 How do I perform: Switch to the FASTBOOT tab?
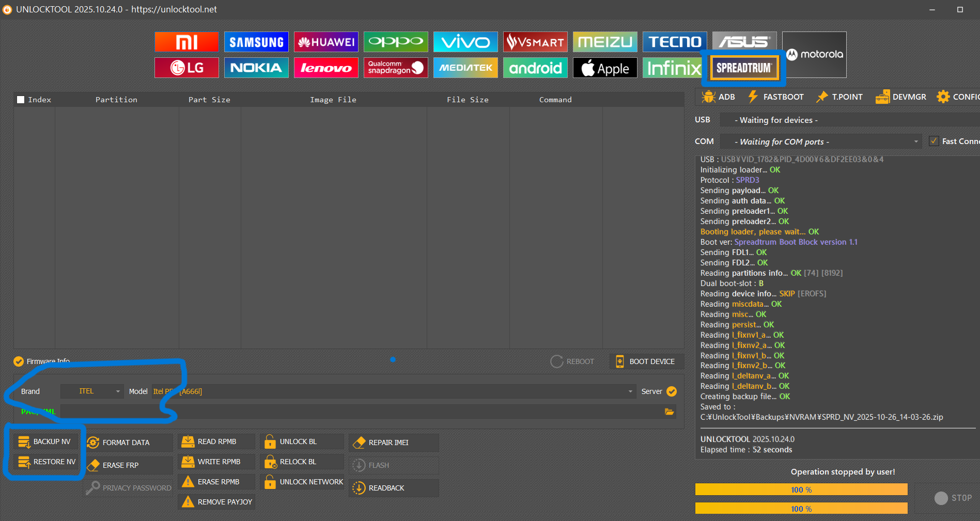tap(776, 97)
